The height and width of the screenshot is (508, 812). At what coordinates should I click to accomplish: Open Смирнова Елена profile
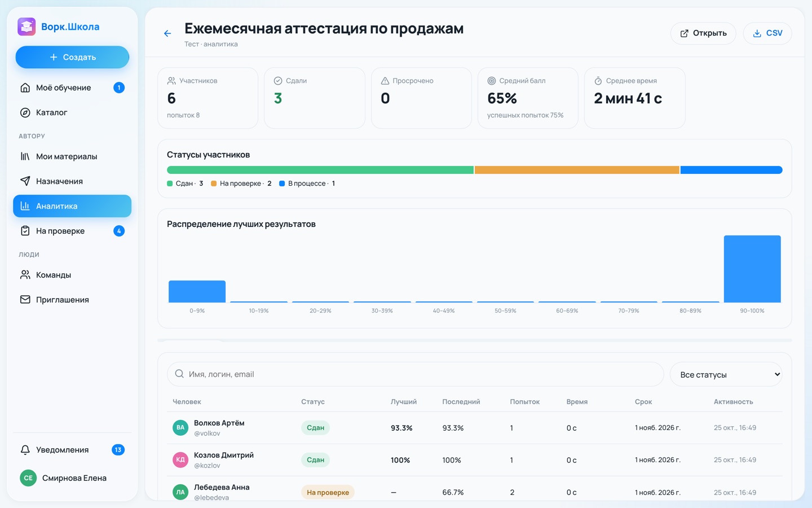(x=72, y=478)
